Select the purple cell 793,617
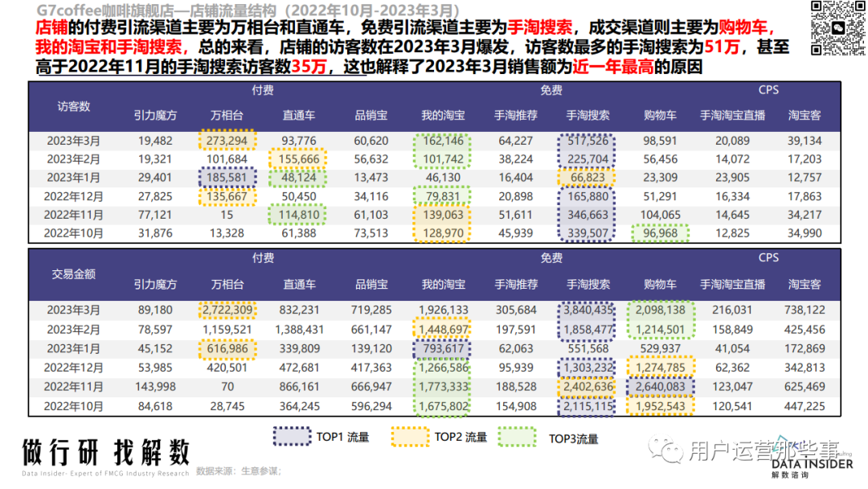 (x=443, y=349)
